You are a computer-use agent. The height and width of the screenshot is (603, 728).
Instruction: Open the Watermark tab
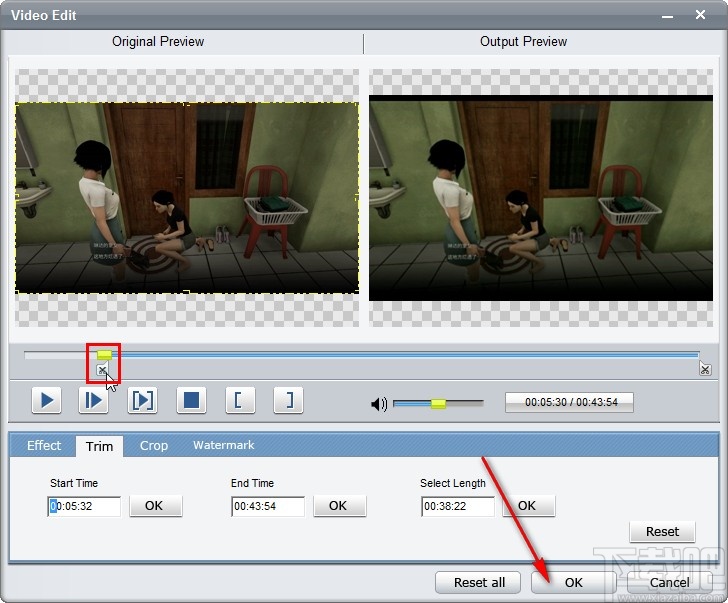click(x=223, y=445)
